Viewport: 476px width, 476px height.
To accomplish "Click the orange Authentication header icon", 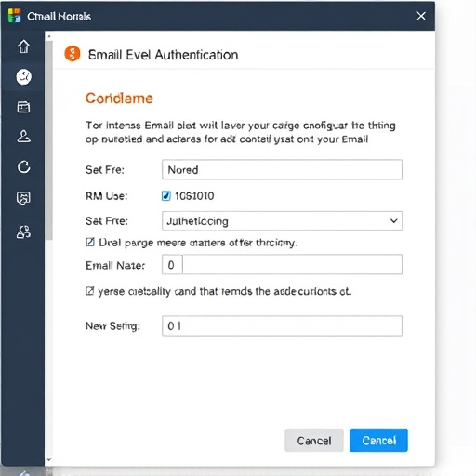I will (73, 54).
